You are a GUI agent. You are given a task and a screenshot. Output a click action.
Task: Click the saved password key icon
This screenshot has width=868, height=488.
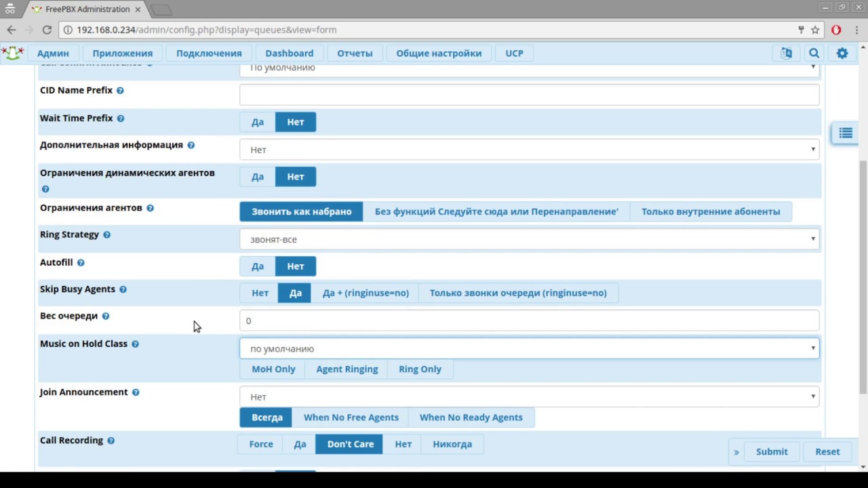[x=801, y=30]
